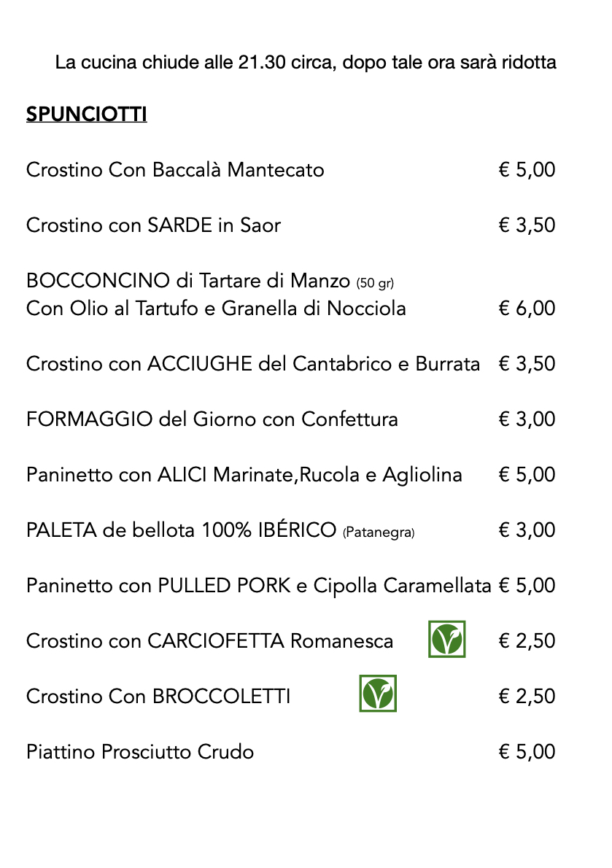Click the price of Baccalà Mantecato crostino
This screenshot has height=868, width=612.
tap(527, 169)
